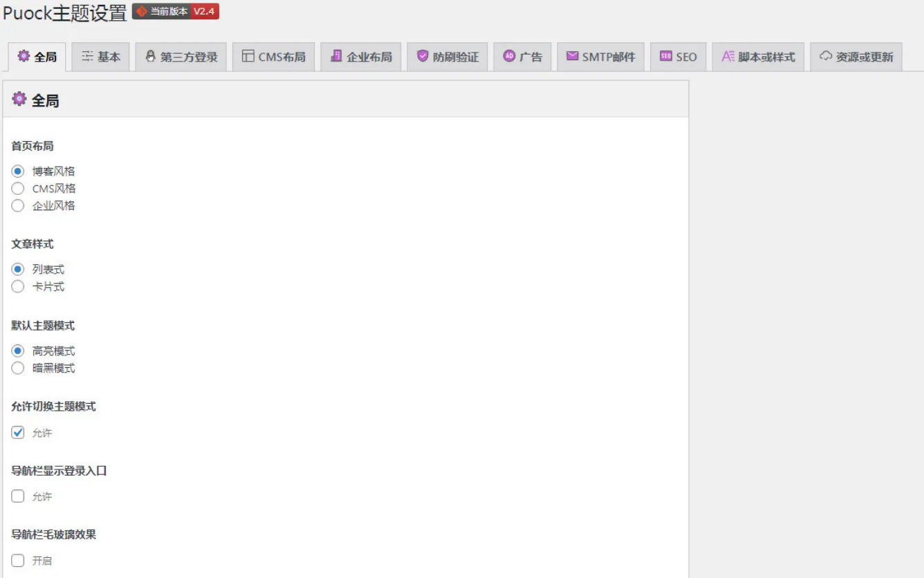The width and height of the screenshot is (924, 578).
Task: Click the lock icon on 第三方登录 tab
Action: coord(150,57)
